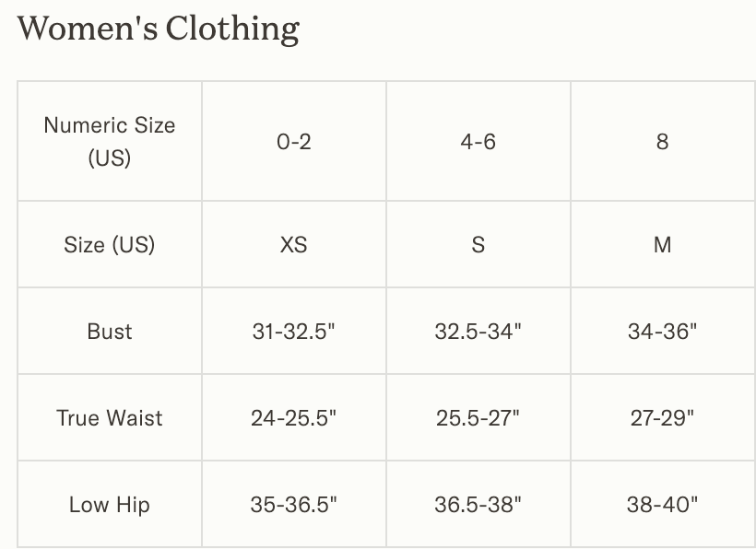The width and height of the screenshot is (756, 549).
Task: Click the 31-32.5" bust measurement
Action: click(294, 332)
